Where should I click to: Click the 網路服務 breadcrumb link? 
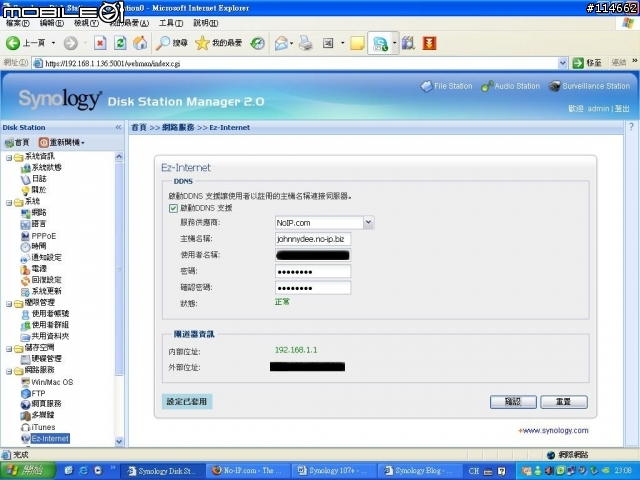(x=178, y=127)
